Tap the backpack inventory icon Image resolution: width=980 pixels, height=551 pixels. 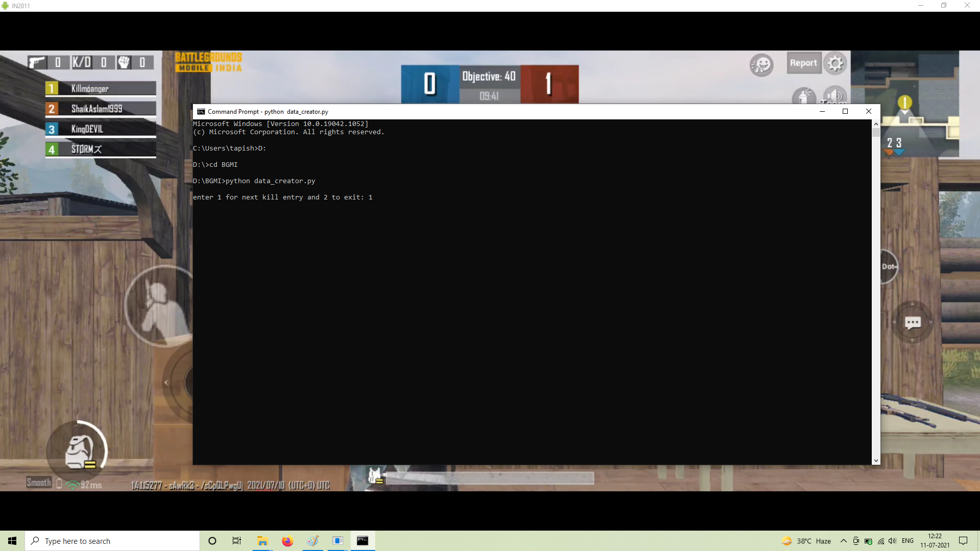tap(78, 452)
